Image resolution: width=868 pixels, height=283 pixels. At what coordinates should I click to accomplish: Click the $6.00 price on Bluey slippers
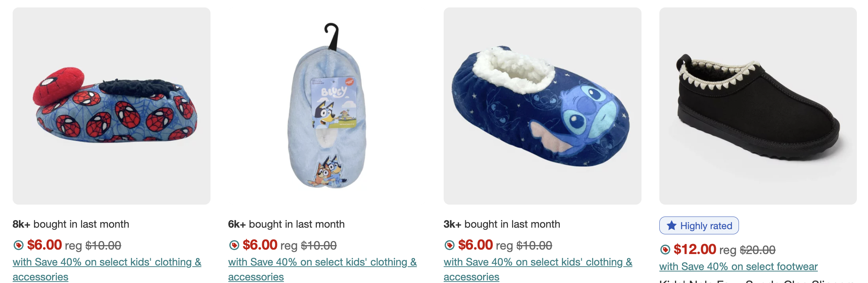[x=260, y=245]
